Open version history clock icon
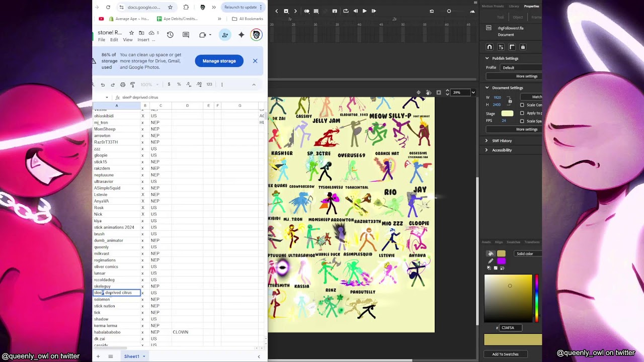Screen dimensions: 644x362 coord(170,35)
